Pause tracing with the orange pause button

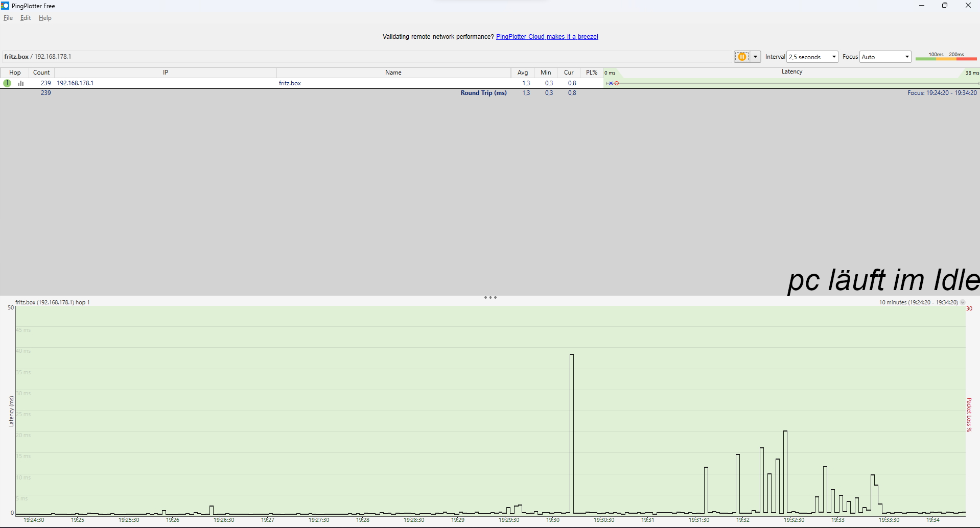tap(742, 57)
